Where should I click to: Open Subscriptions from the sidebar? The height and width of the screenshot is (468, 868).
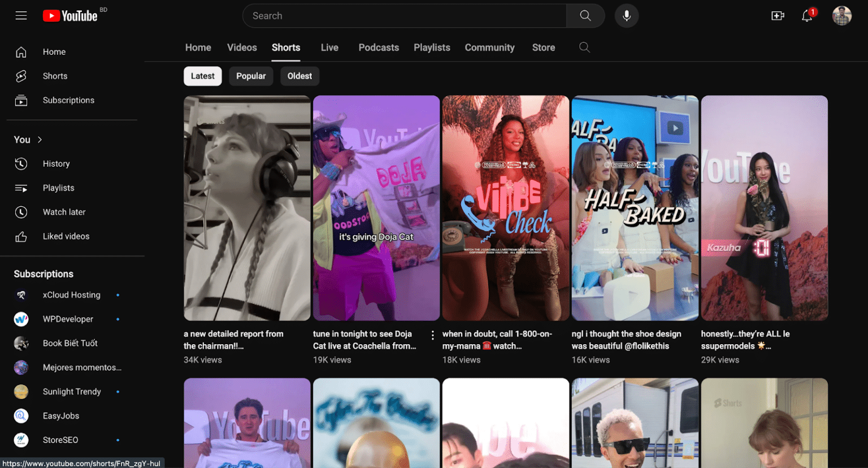[x=68, y=100]
